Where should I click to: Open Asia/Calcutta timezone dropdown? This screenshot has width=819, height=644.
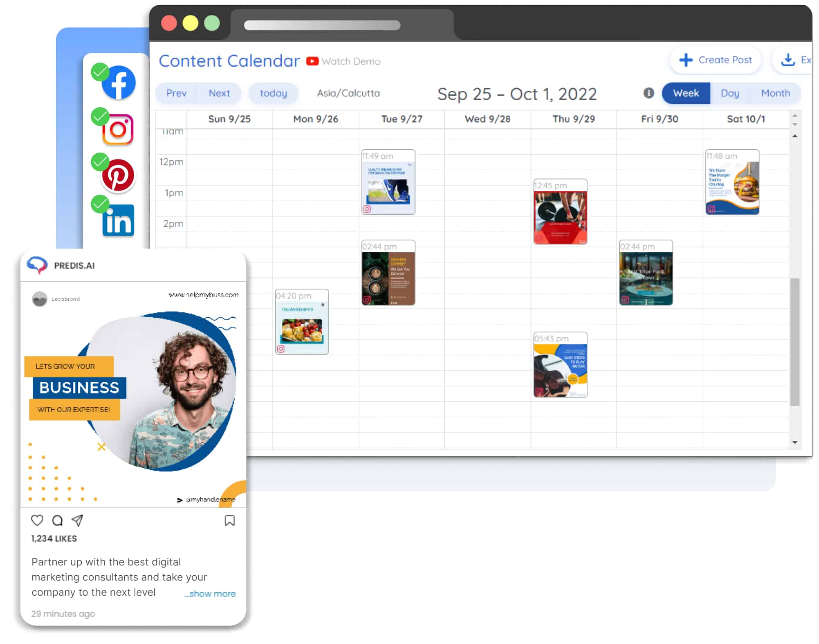click(348, 93)
